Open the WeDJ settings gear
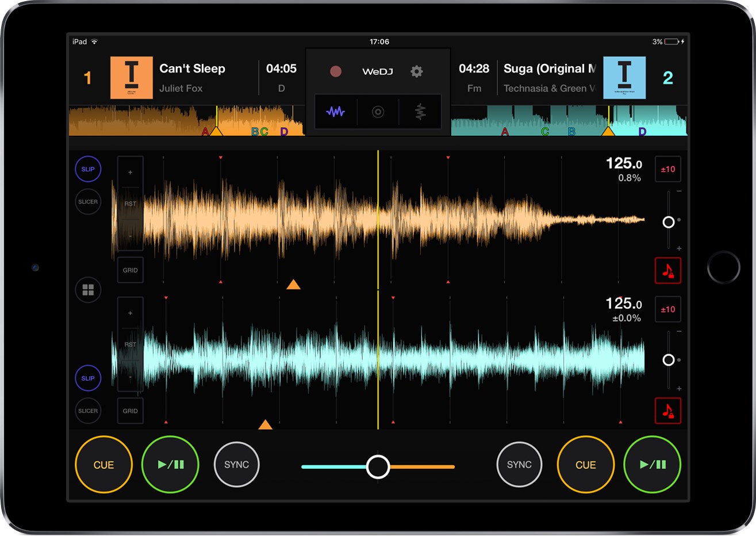 (416, 71)
